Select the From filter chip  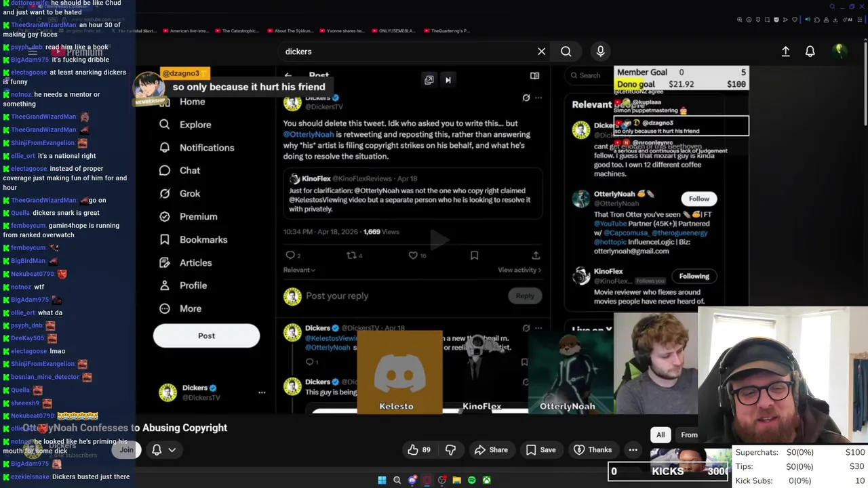[x=689, y=435]
